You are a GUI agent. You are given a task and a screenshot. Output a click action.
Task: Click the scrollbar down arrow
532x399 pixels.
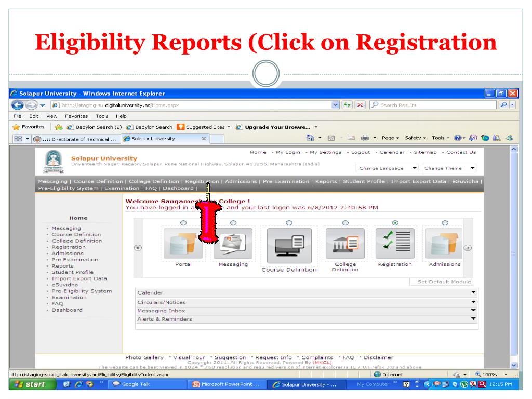[514, 365]
